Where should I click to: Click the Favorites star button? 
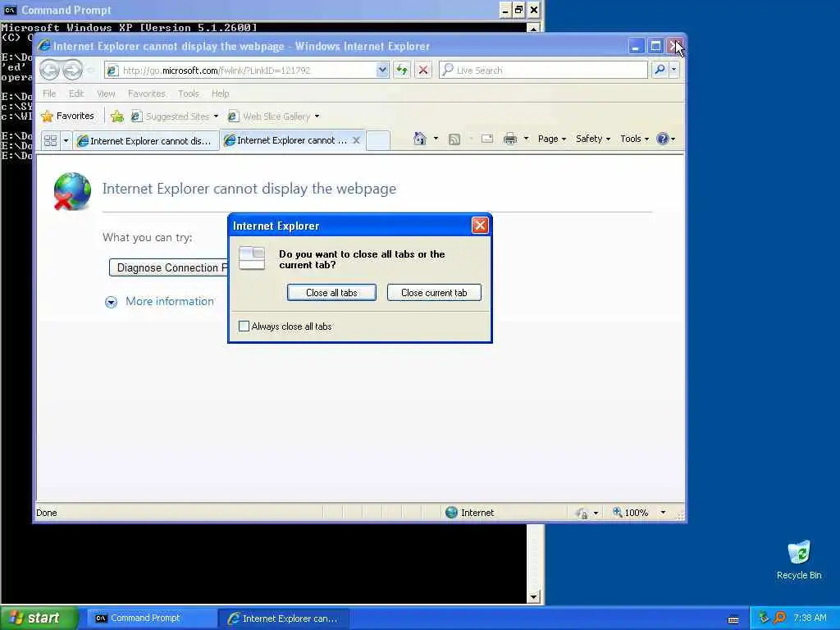pyautogui.click(x=68, y=116)
